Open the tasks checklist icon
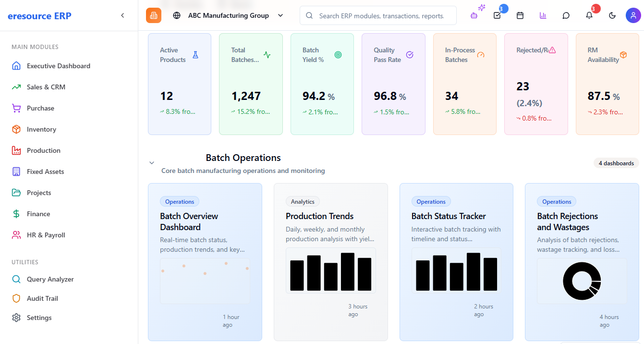Viewport: 644px width, 344px height. click(497, 15)
